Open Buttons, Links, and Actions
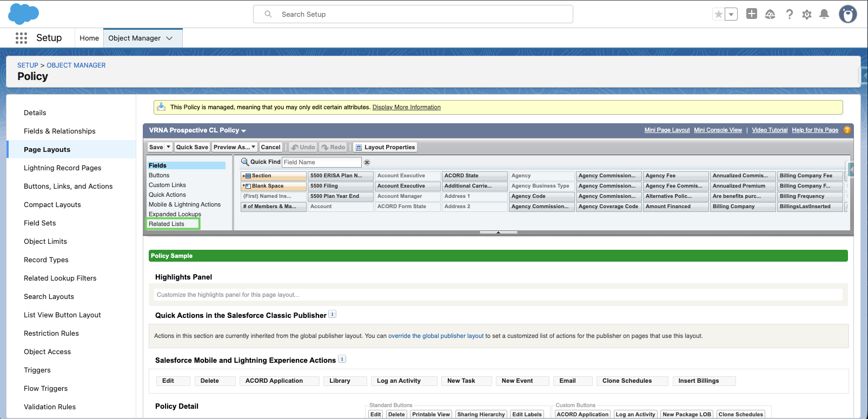Viewport: 868px width, 419px height. (68, 186)
